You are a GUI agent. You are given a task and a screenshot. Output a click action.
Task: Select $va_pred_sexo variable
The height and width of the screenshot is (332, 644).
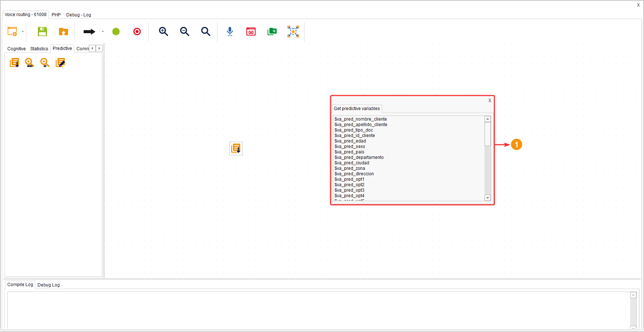(349, 147)
